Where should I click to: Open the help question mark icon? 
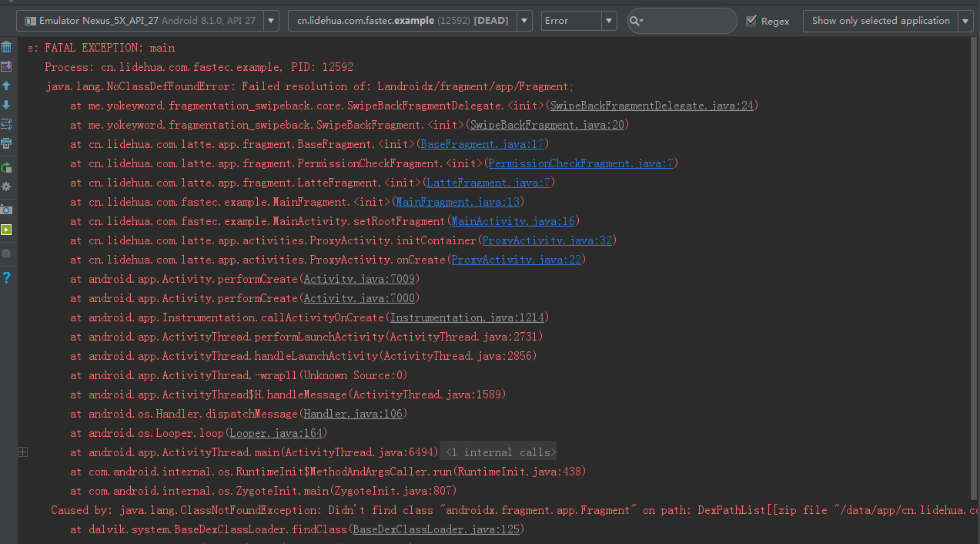(6, 277)
